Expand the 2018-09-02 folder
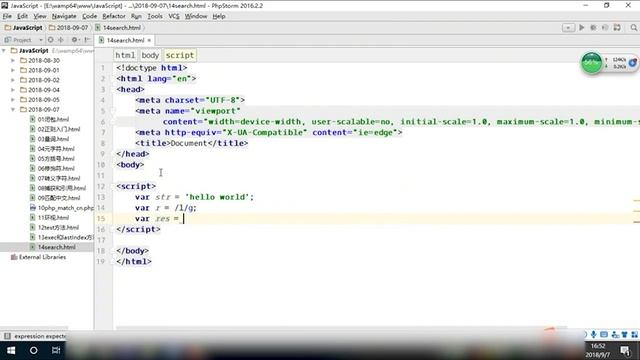Screen dimensions: 640x360 13,80
